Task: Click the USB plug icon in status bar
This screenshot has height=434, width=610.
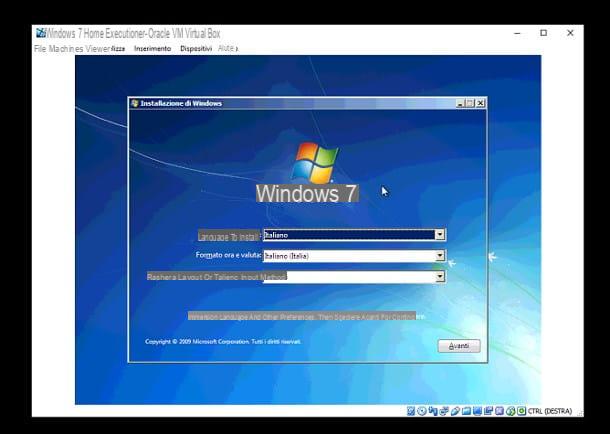Action: tap(455, 411)
